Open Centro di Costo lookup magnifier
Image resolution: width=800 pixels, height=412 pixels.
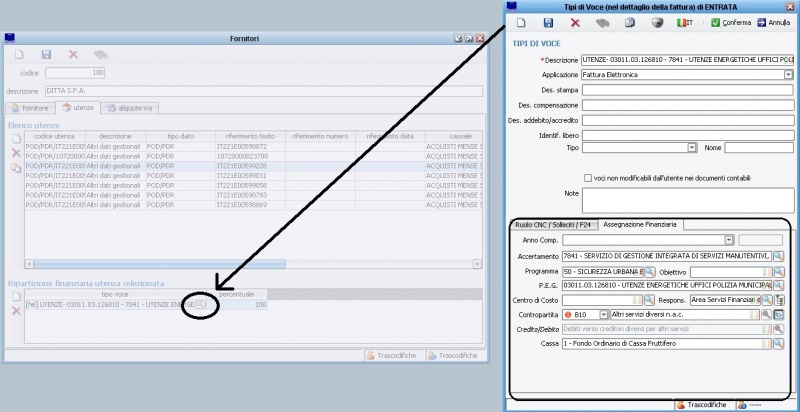tap(649, 300)
